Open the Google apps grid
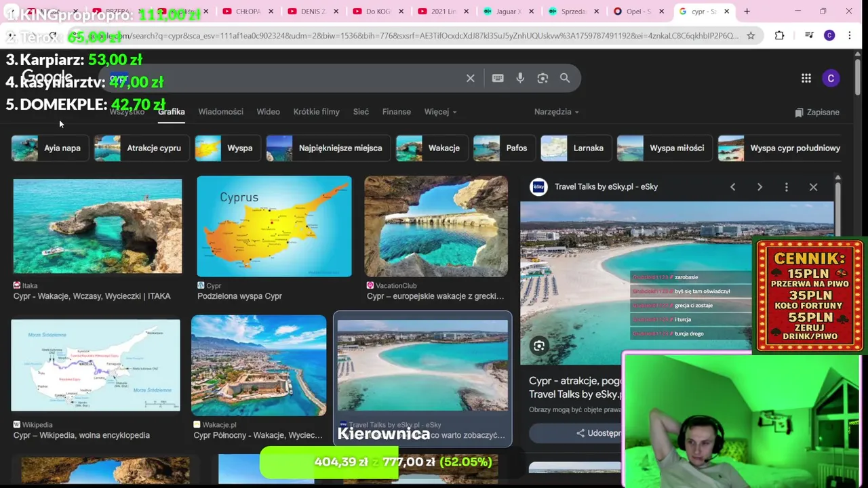The width and height of the screenshot is (868, 488). pos(806,79)
